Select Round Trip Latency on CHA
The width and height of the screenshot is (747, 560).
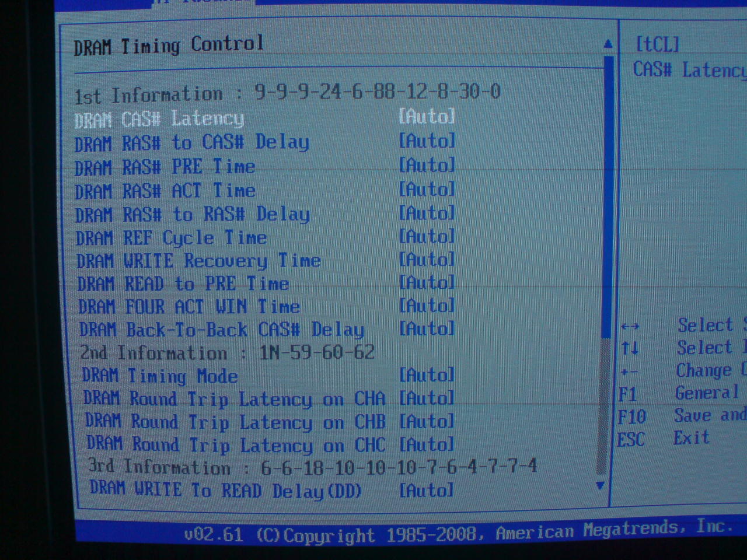[x=234, y=399]
